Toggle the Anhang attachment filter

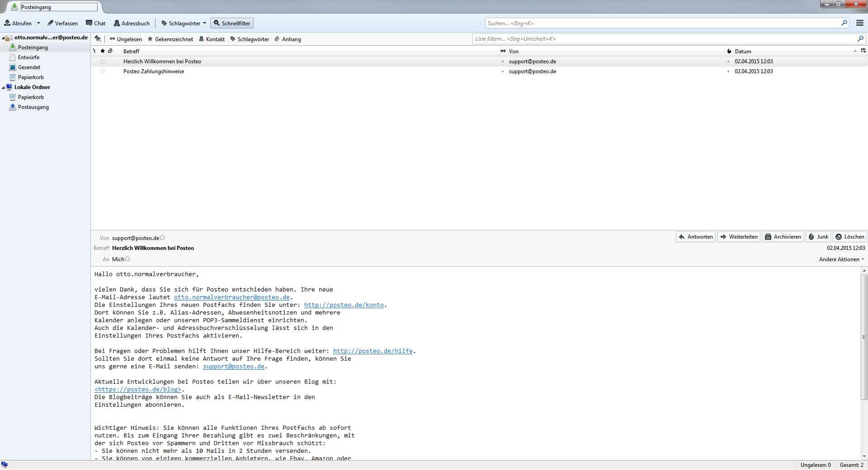tap(288, 39)
